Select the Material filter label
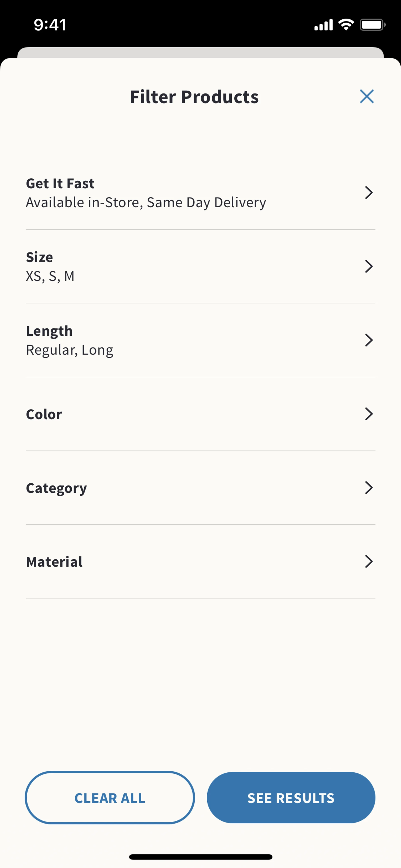This screenshot has width=401, height=868. 54,562
